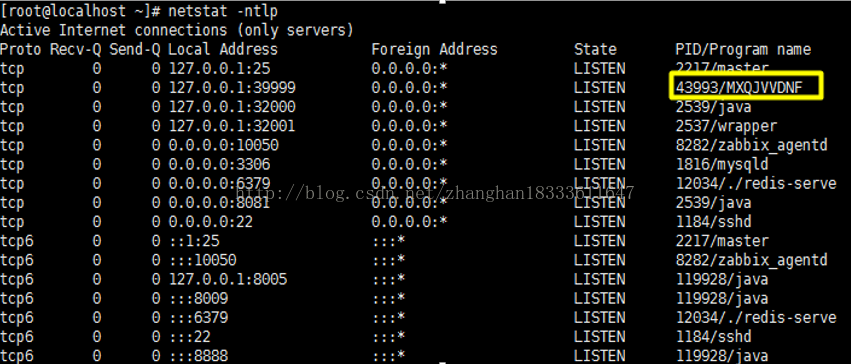The height and width of the screenshot is (364, 851).
Task: Select local address '0.0.0.0:22'
Action: point(211,221)
